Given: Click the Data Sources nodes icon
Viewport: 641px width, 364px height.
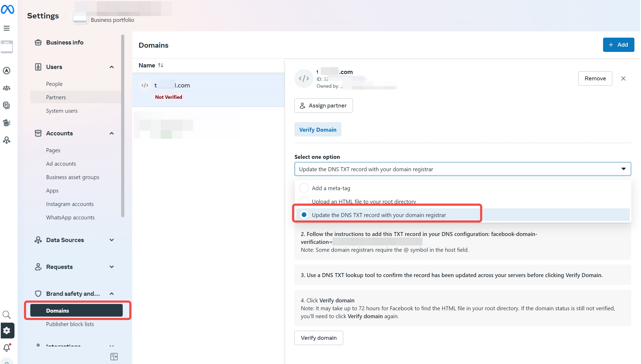Looking at the screenshot, I should point(38,240).
